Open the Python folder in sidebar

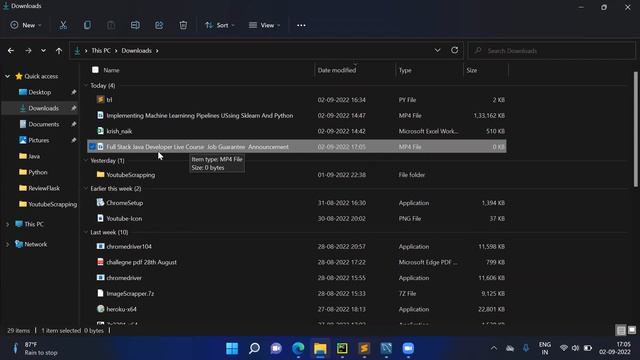pos(38,172)
